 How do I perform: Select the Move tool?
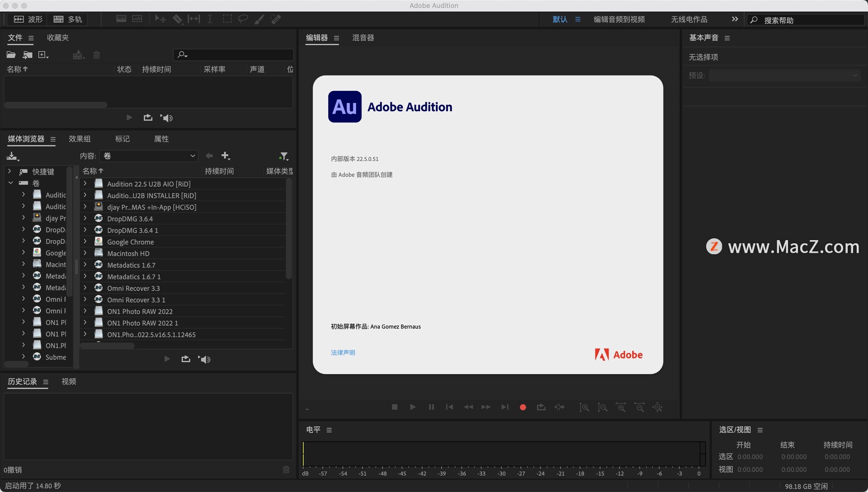(x=160, y=19)
